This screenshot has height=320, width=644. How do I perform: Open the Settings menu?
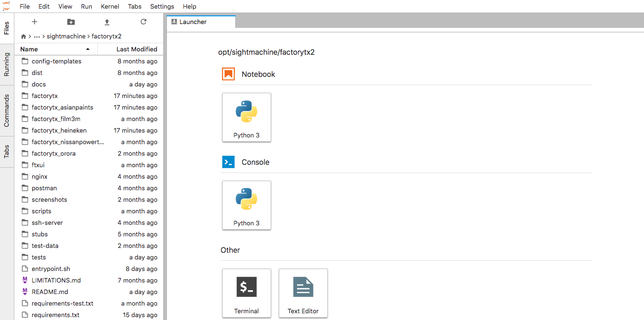coord(162,6)
